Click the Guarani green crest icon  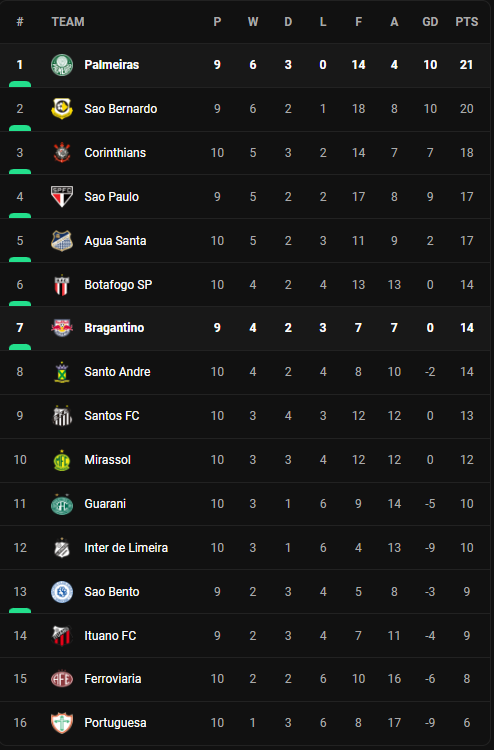point(62,504)
